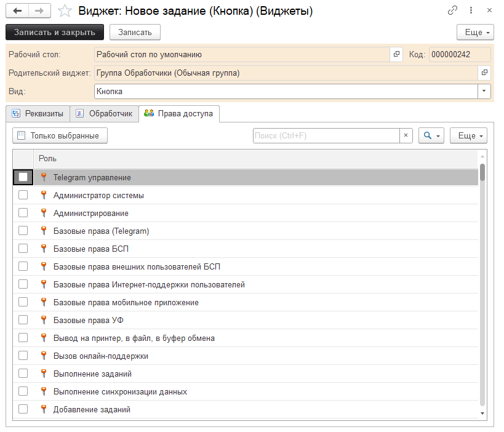Click the Только выбранные button
Viewport: 504px width, 432px height.
click(60, 135)
